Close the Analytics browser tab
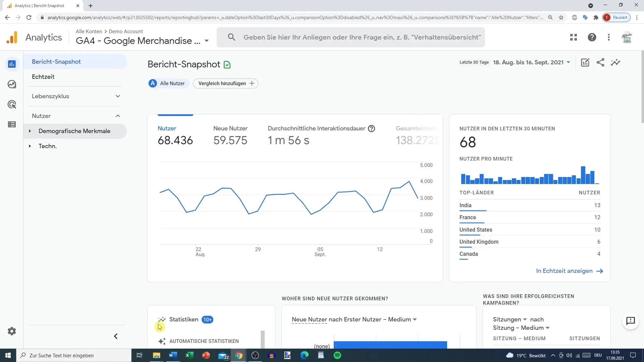This screenshot has width=644, height=362. (77, 6)
